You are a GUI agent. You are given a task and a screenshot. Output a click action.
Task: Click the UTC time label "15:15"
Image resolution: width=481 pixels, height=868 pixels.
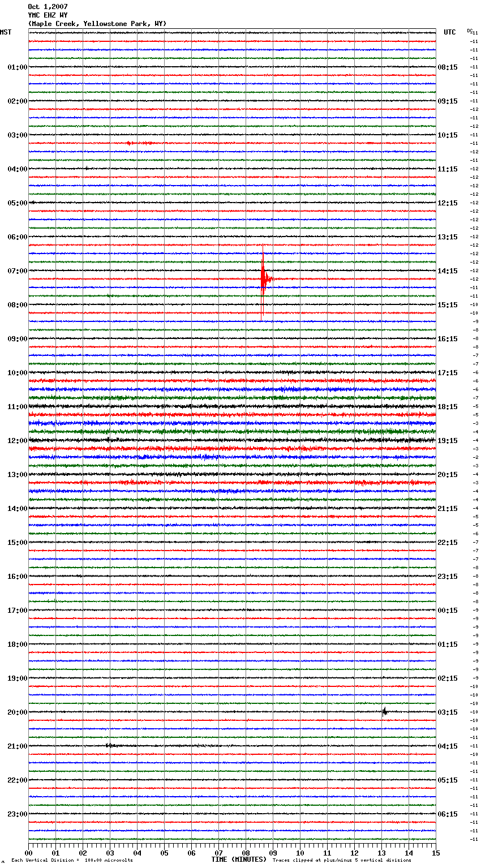(x=448, y=305)
